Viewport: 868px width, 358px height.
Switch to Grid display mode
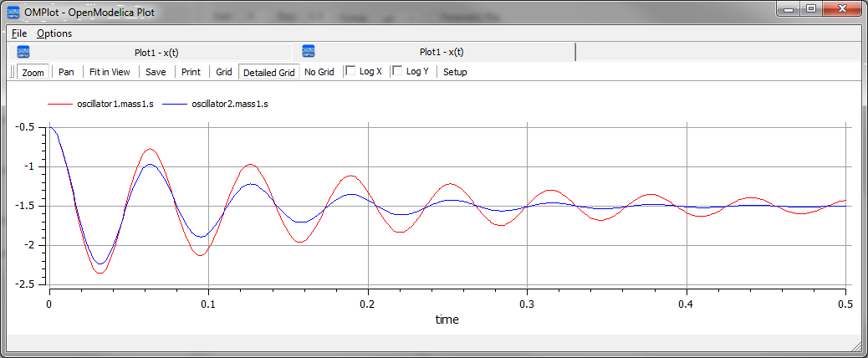pos(224,72)
